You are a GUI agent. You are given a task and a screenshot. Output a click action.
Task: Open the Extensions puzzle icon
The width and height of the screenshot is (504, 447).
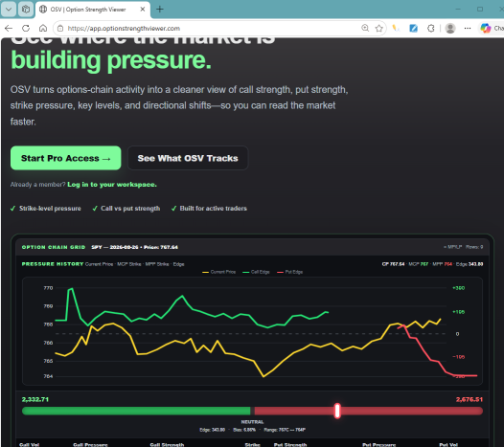431,29
